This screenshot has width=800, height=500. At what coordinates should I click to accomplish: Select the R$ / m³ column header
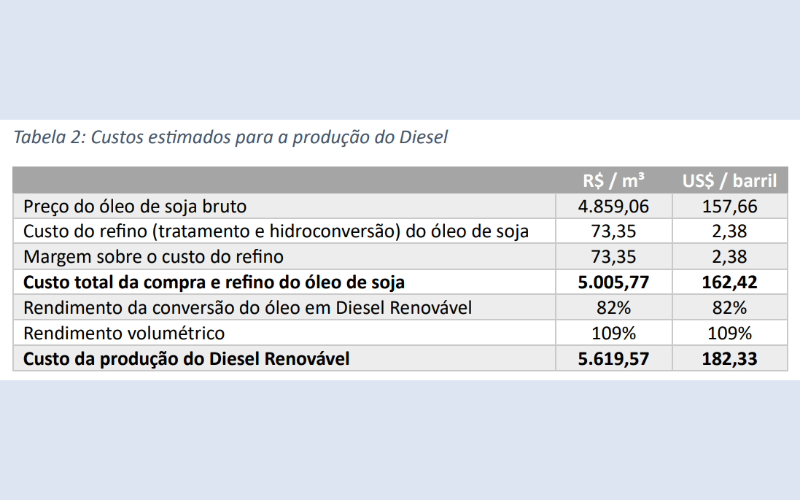click(x=613, y=181)
